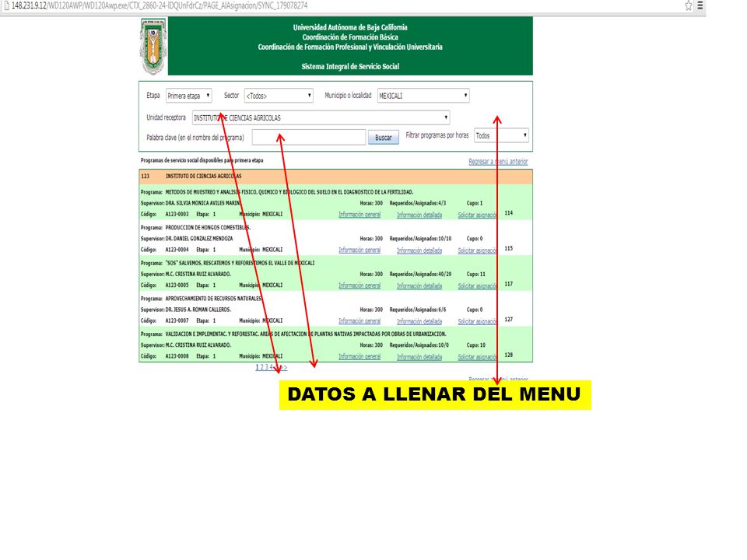Click program name PRODUCCION DE HONGOS COMESTIBLES
The height and width of the screenshot is (560, 747).
209,228
